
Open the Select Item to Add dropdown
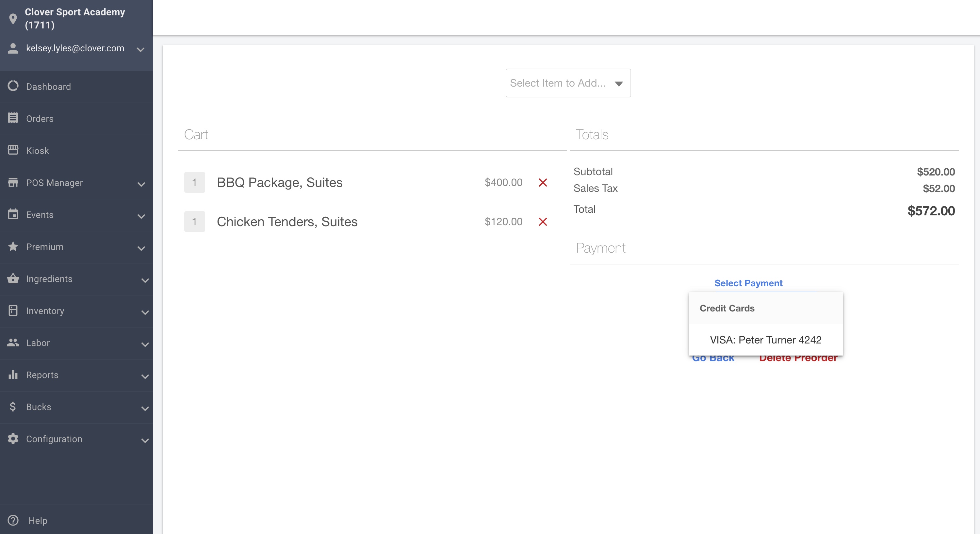click(568, 83)
